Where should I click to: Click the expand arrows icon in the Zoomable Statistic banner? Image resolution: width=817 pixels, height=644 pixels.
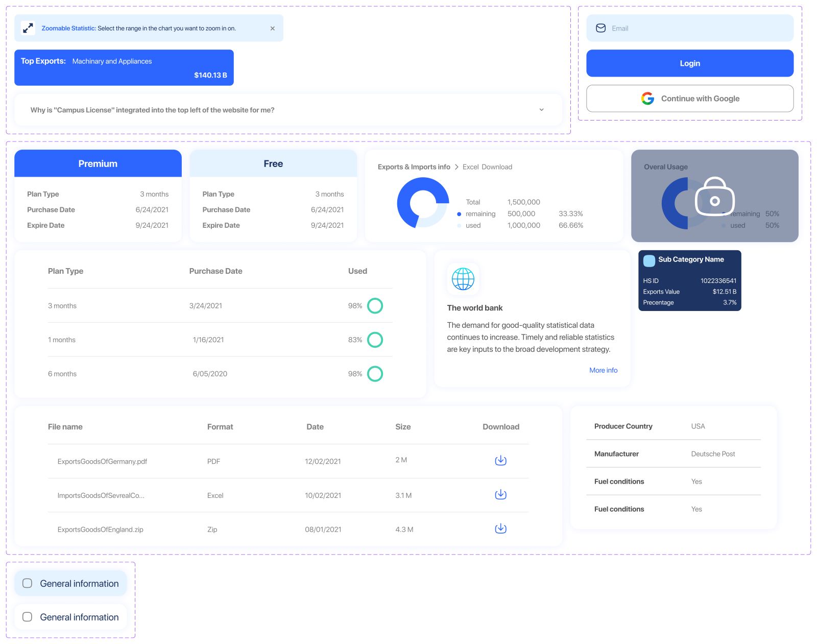click(28, 29)
